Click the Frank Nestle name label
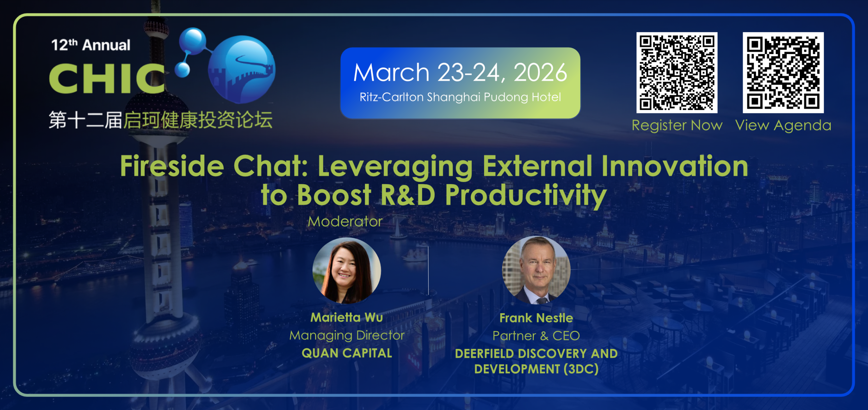The width and height of the screenshot is (868, 410). (x=536, y=318)
